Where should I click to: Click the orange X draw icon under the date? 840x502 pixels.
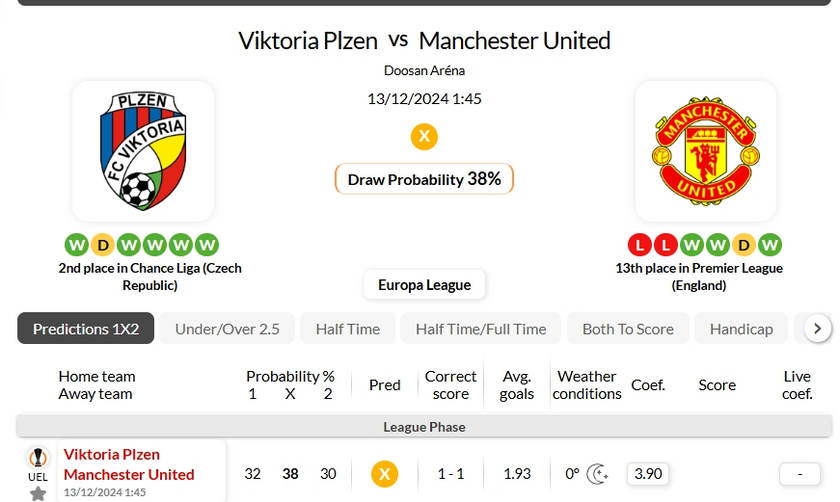tap(424, 137)
